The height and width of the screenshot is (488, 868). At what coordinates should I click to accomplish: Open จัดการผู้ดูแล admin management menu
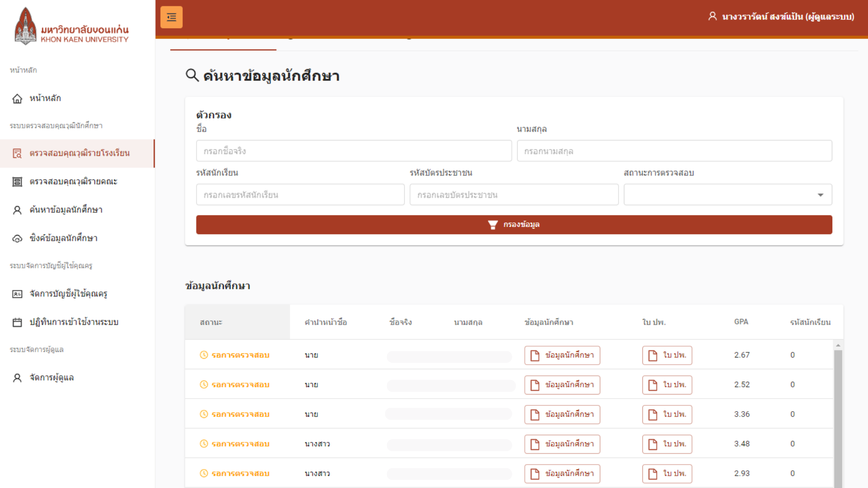point(51,378)
